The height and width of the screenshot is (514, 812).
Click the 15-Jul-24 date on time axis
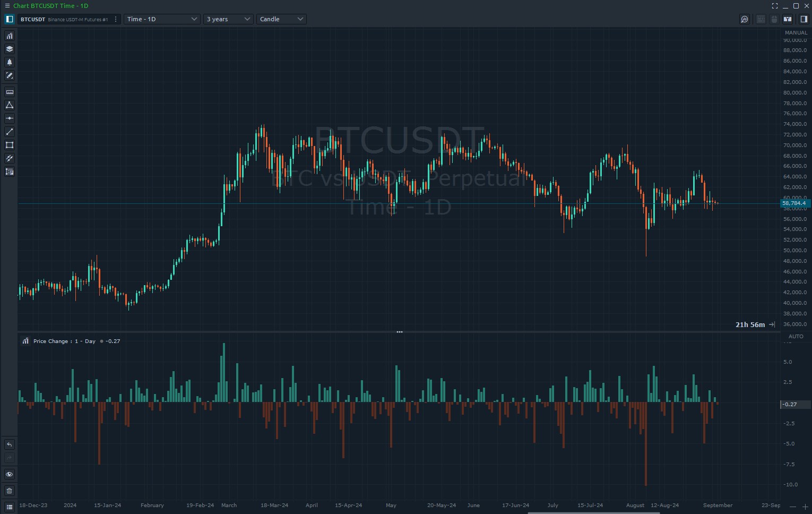[x=590, y=506]
